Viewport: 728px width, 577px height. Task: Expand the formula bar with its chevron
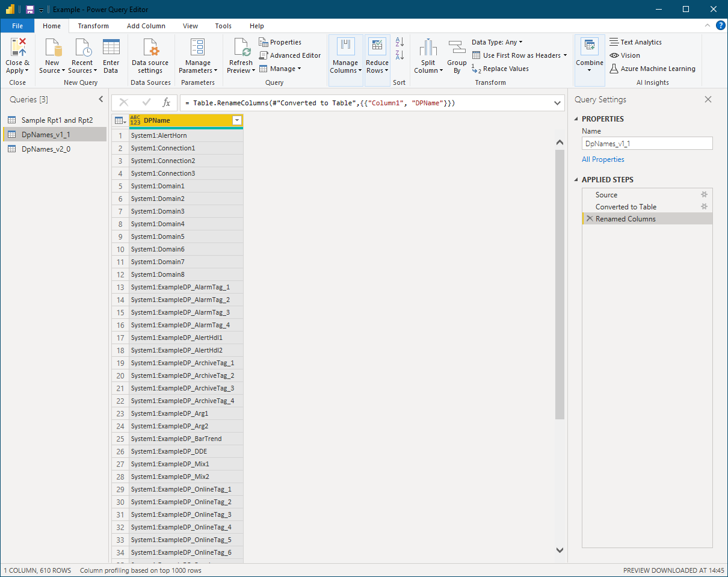coord(557,103)
